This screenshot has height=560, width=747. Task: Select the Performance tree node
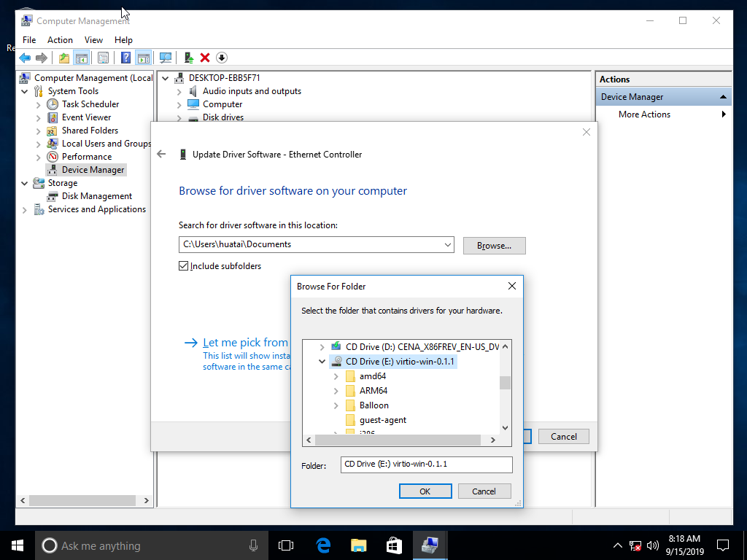(x=86, y=157)
